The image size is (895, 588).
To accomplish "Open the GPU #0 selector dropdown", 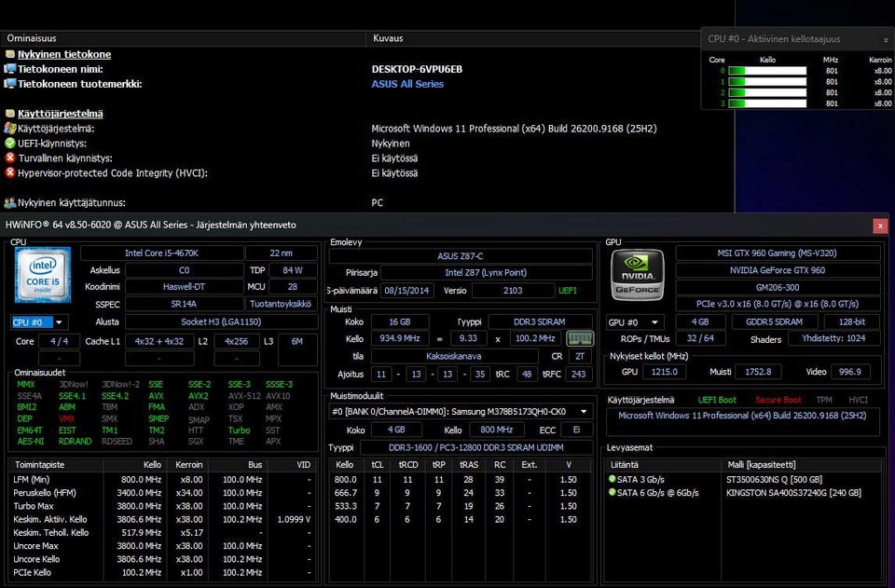I will tap(635, 322).
